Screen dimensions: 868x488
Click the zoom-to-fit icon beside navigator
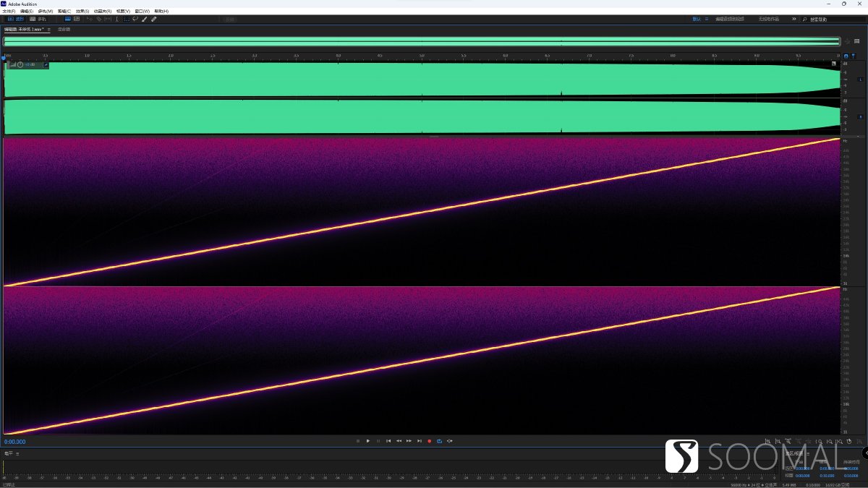[x=847, y=42]
